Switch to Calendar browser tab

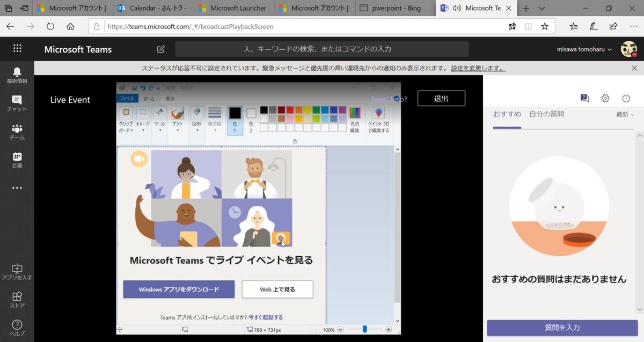click(x=152, y=8)
